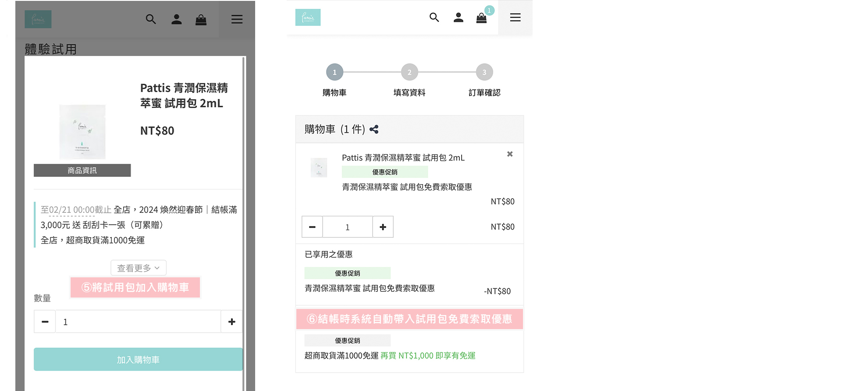Decrease quantity in the product popup
The height and width of the screenshot is (391, 868).
click(x=45, y=322)
